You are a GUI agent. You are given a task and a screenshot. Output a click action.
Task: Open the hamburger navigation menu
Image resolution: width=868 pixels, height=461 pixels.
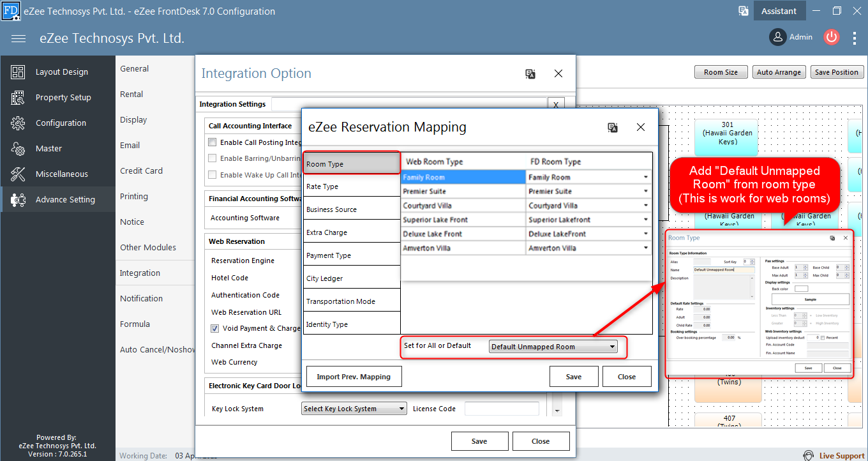(x=19, y=38)
